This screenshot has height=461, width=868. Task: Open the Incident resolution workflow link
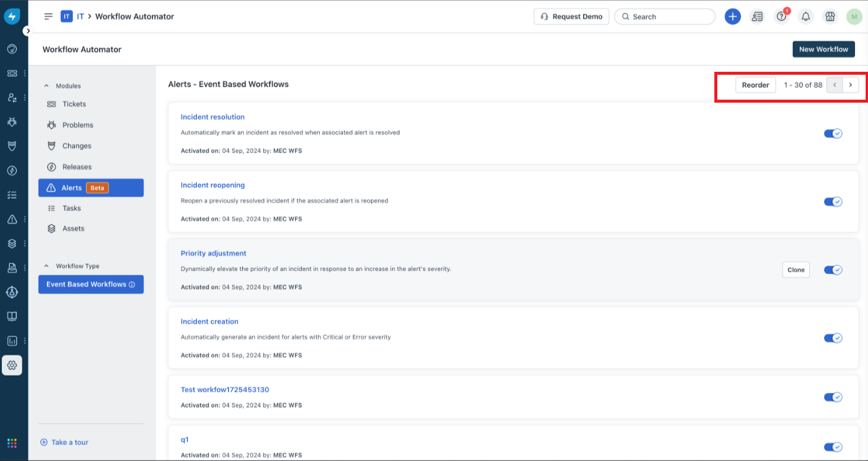coord(212,117)
